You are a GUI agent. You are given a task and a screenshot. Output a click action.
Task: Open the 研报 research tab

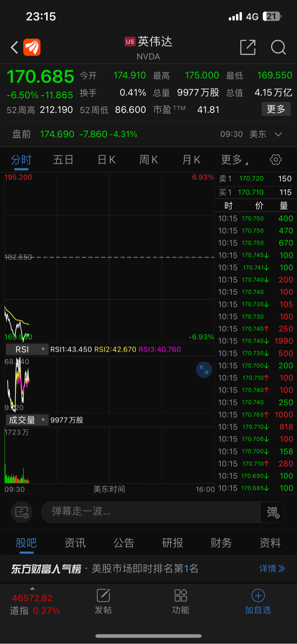[x=172, y=543]
